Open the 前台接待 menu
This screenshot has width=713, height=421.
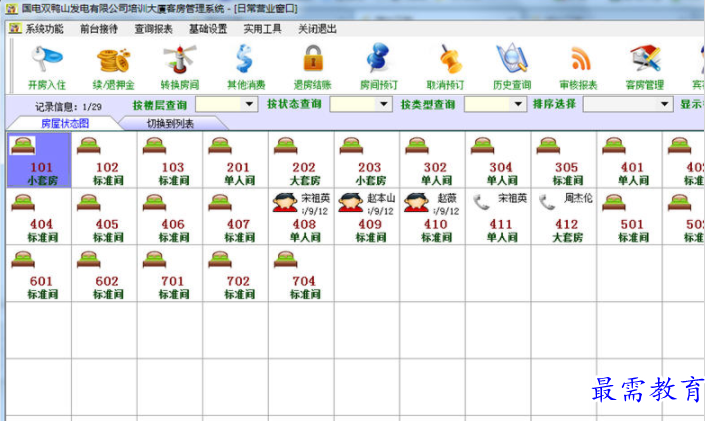coord(99,29)
